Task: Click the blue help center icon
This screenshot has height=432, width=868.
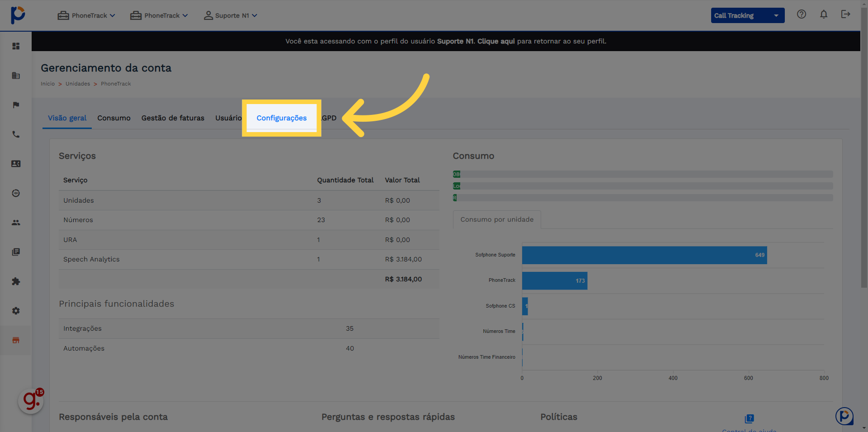Action: point(749,418)
